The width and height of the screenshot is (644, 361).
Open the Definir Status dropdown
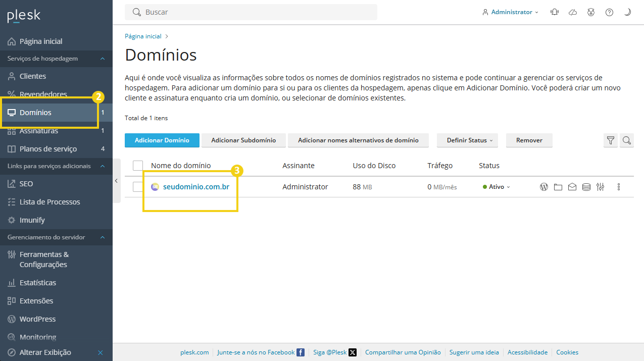pyautogui.click(x=467, y=140)
